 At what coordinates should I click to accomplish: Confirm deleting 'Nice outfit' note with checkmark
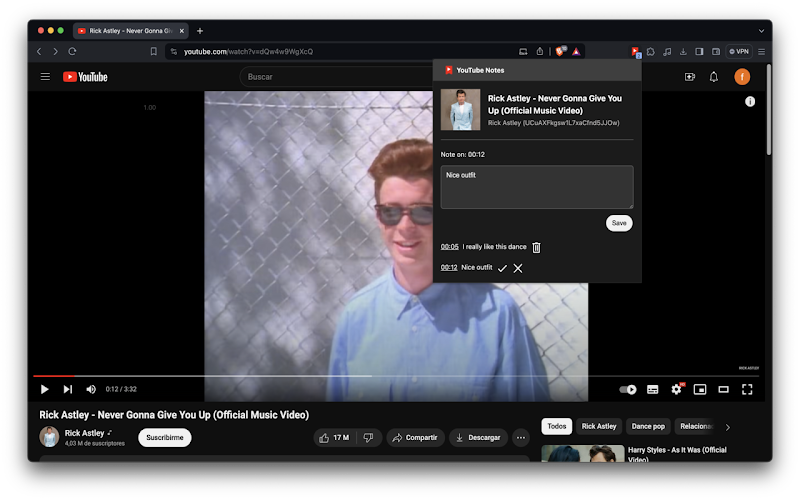(x=502, y=268)
